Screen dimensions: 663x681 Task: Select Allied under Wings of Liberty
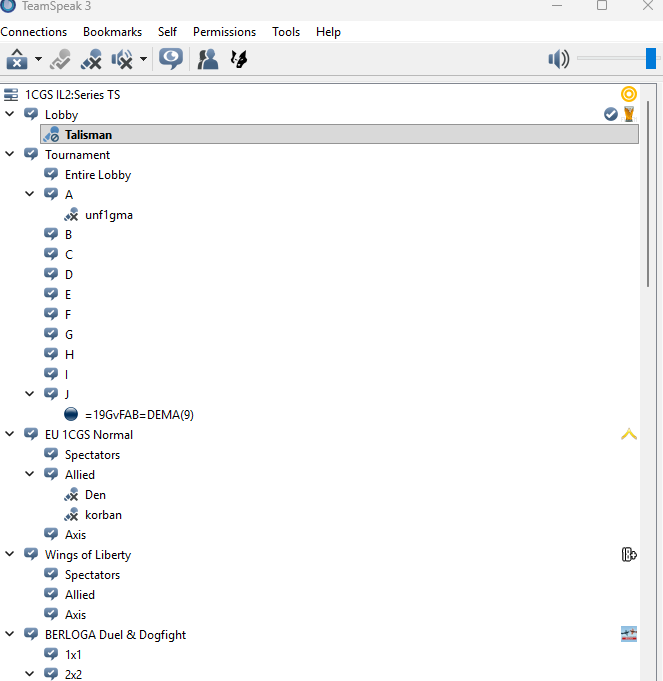[x=79, y=595]
